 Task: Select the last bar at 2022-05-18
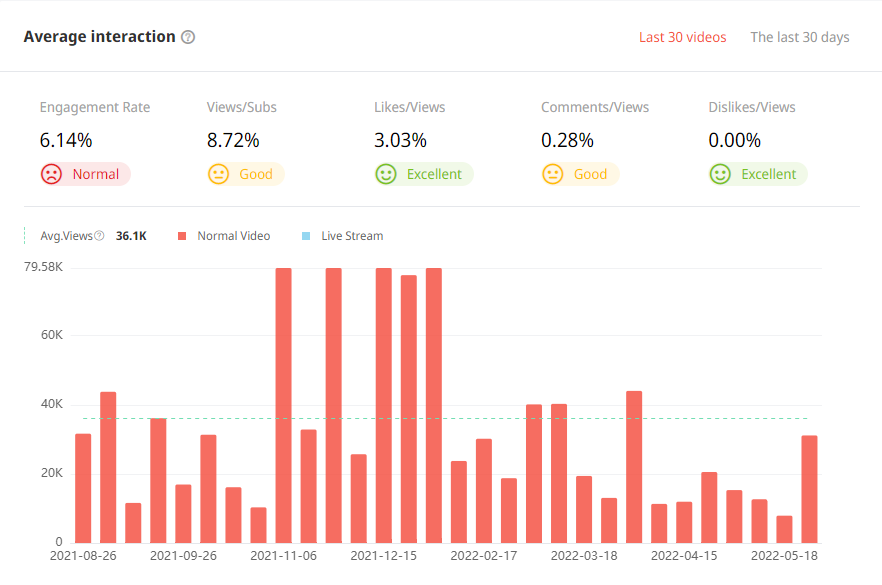click(809, 489)
